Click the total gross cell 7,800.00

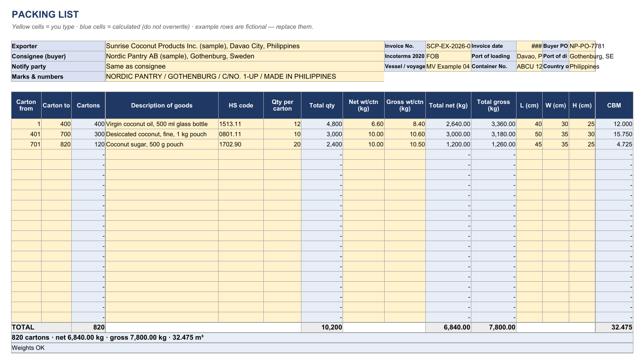coord(494,328)
